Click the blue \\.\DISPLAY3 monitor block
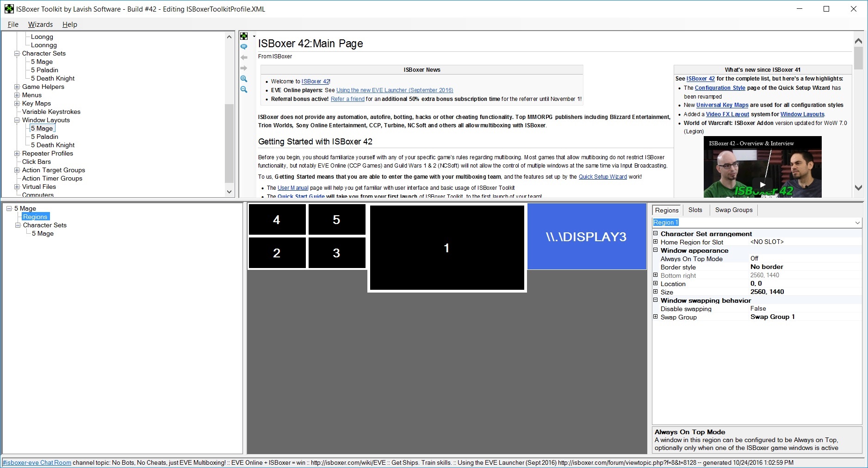 [586, 237]
